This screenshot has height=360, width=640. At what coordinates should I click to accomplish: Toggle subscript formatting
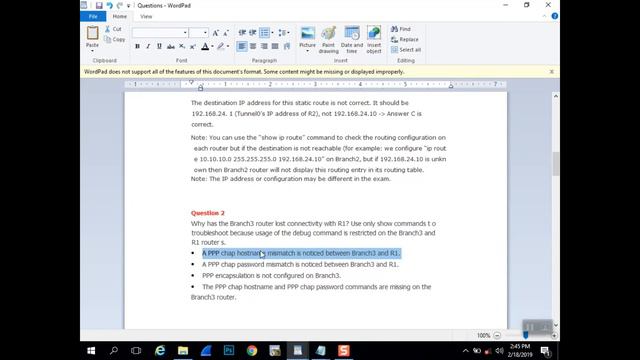pos(182,47)
